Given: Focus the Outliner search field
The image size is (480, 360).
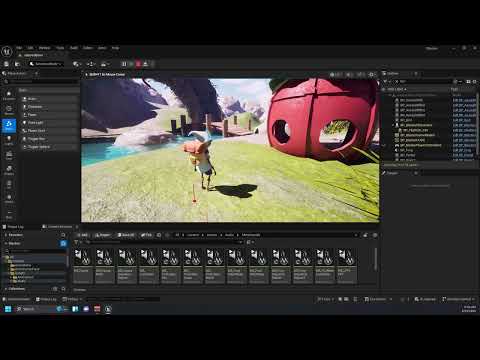Looking at the screenshot, I should (423, 81).
